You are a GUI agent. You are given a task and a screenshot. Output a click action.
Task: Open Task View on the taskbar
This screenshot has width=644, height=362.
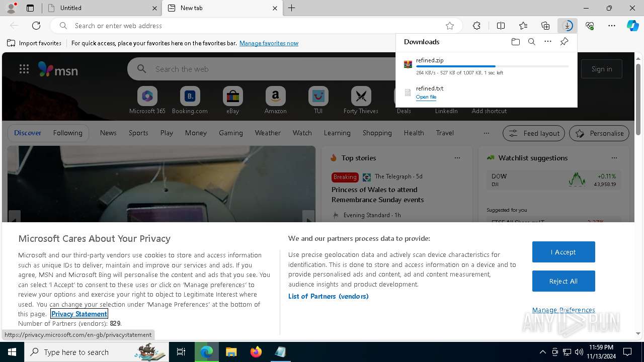click(x=181, y=352)
